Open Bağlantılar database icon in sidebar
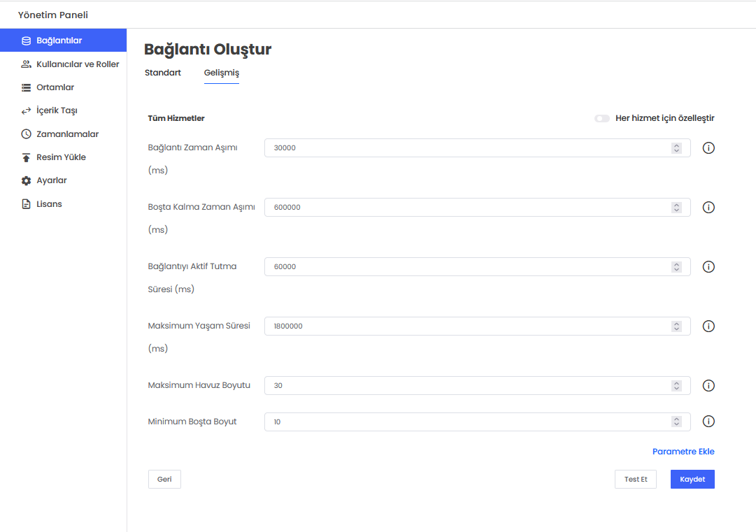 click(x=26, y=41)
